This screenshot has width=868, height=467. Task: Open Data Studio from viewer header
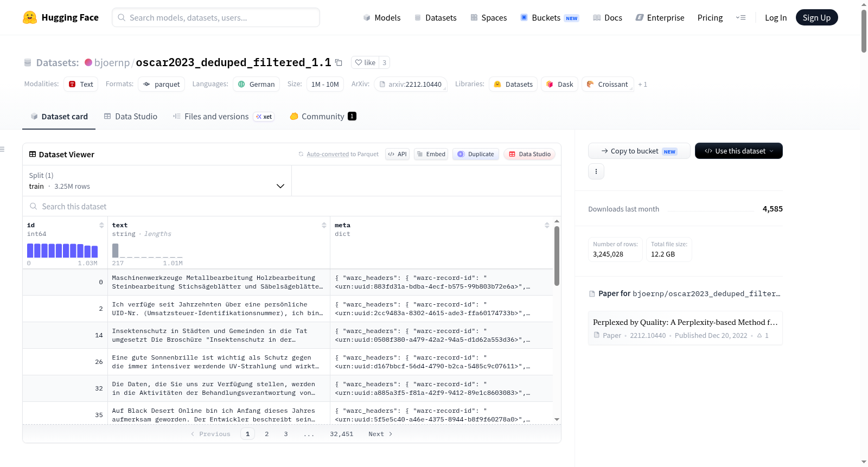[529, 154]
